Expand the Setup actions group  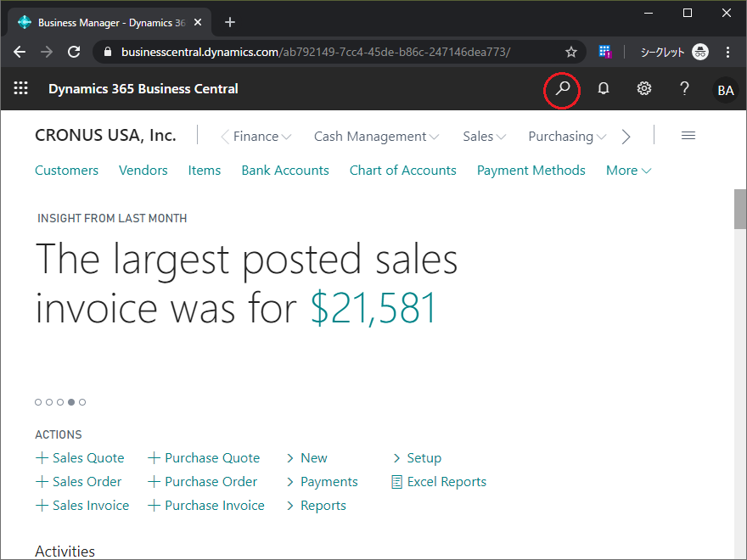click(418, 458)
